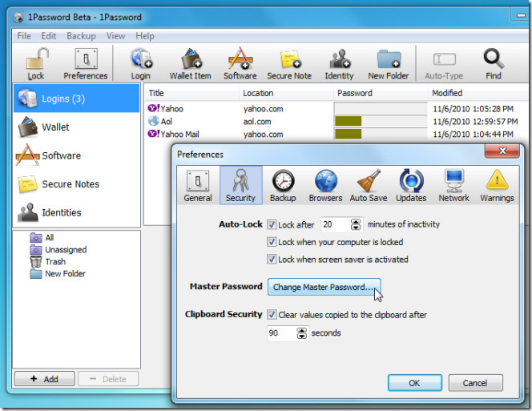Open the File menu
Screen dimensions: 532x411
tap(24, 36)
